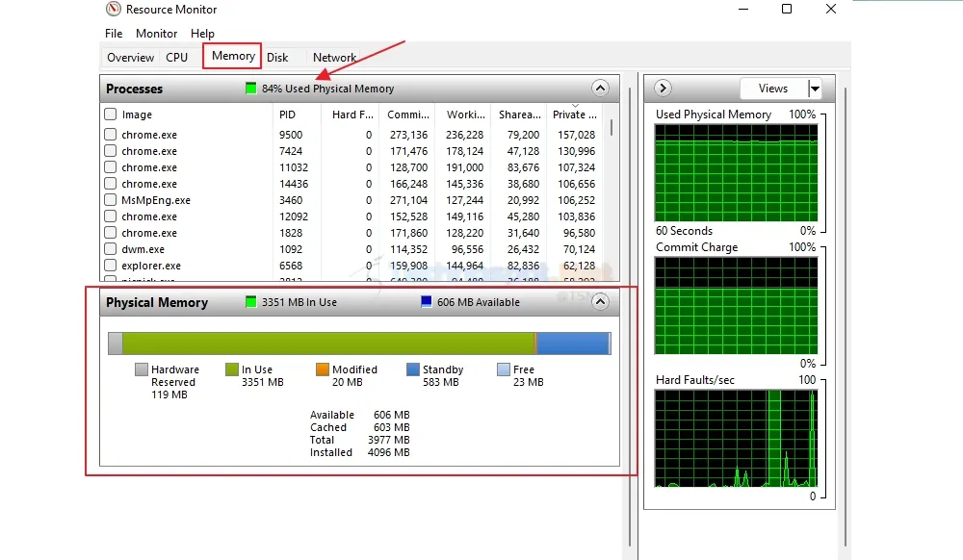
Task: Click the Modified orange legend swatch
Action: [323, 369]
